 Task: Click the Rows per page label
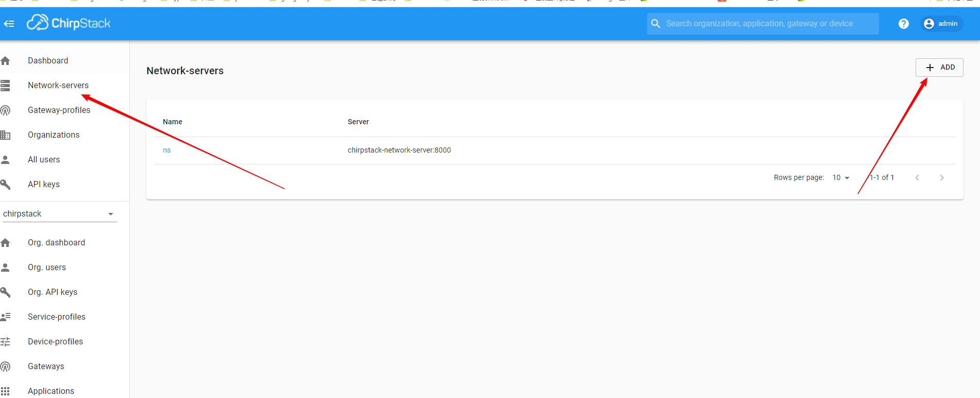click(x=799, y=178)
